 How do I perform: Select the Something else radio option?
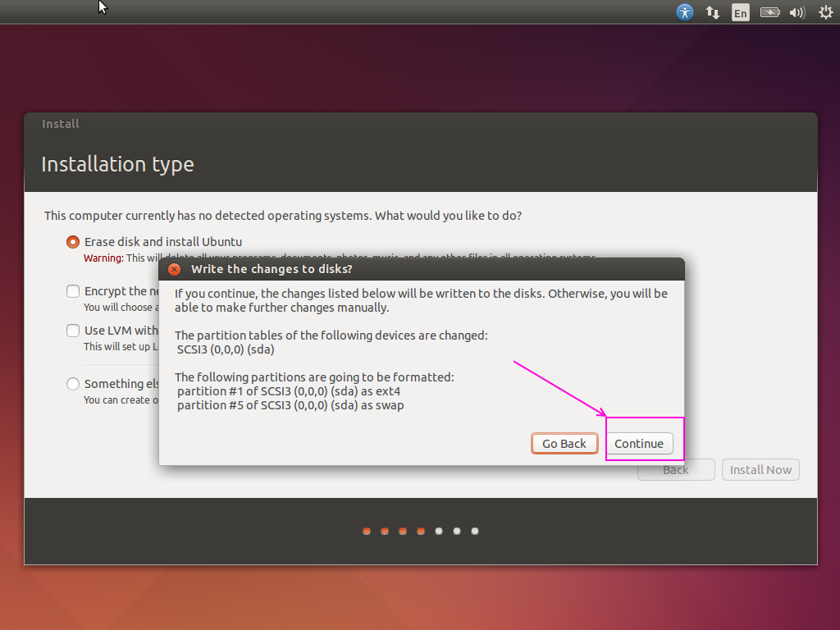(73, 384)
